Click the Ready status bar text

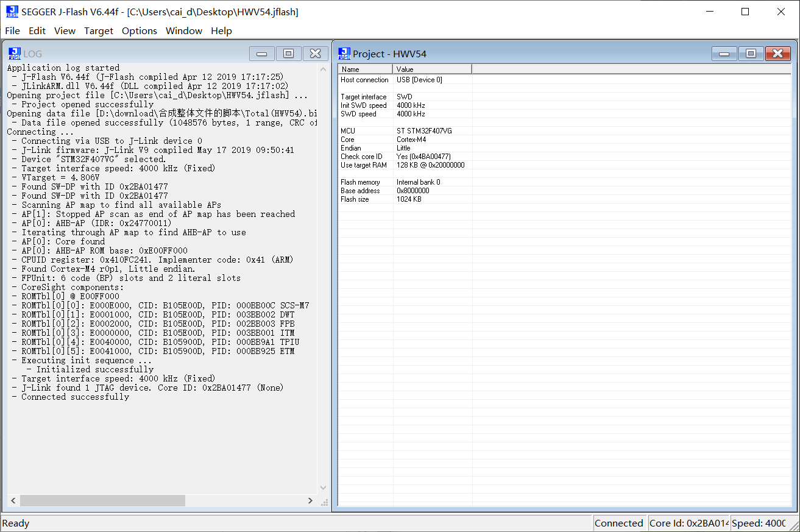pyautogui.click(x=16, y=523)
